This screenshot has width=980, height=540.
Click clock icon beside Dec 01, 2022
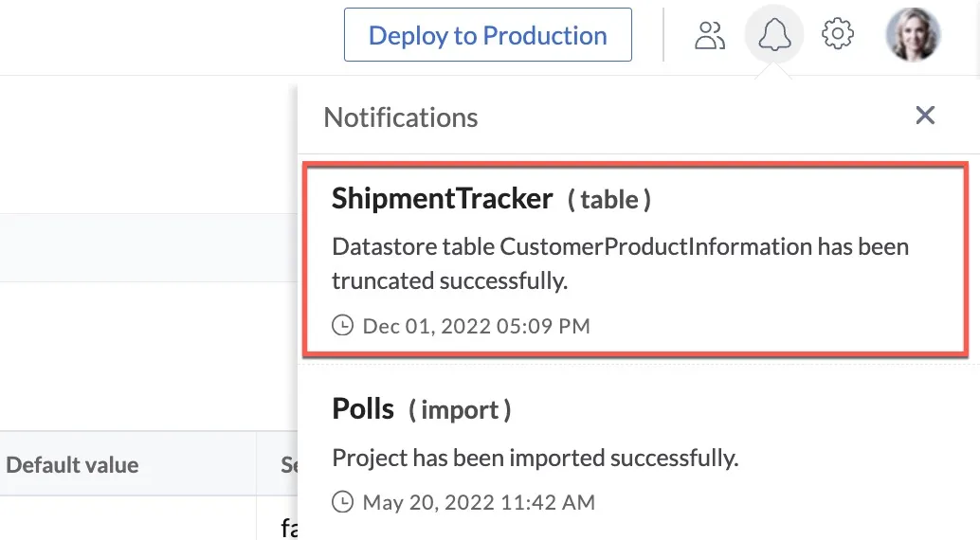342,325
